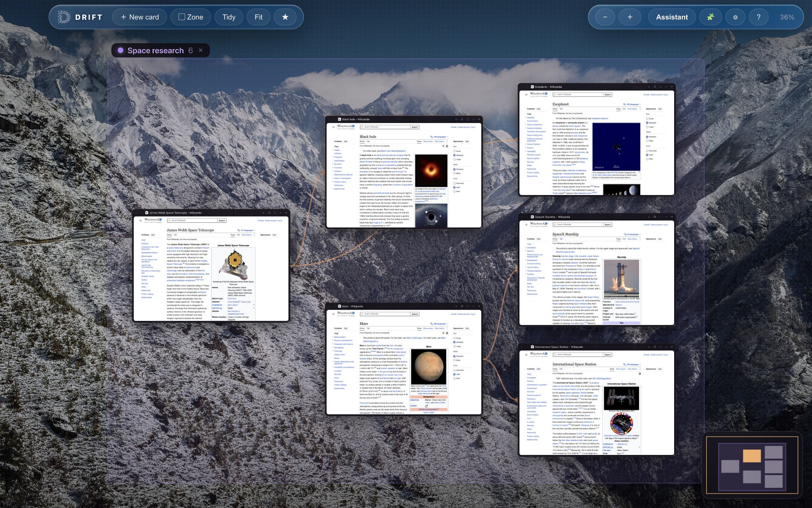The image size is (812, 508).
Task: Open View history tab in Exoplanet card
Action: 632,109
